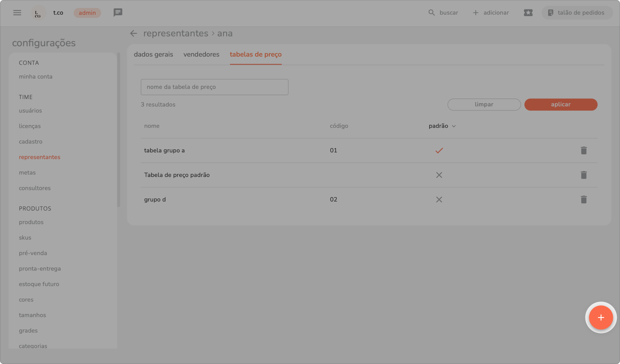Toggle default X for Tabela de preço padrão
The image size is (620, 364).
tap(439, 175)
